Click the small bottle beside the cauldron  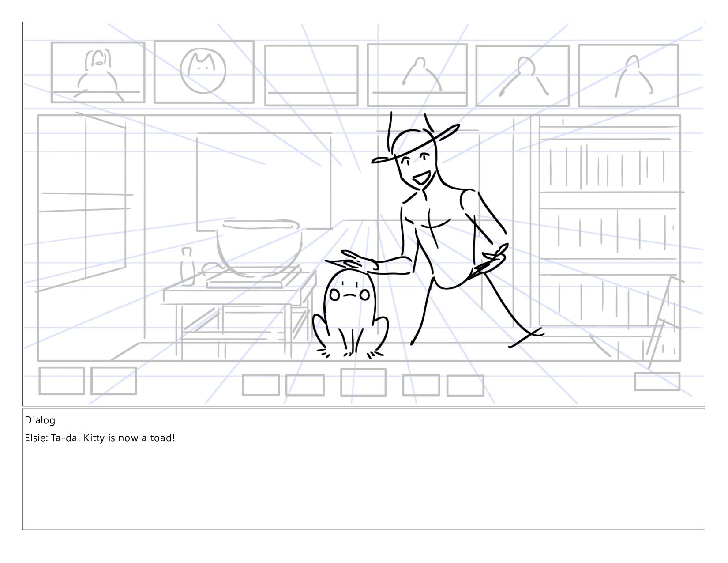pyautogui.click(x=187, y=266)
